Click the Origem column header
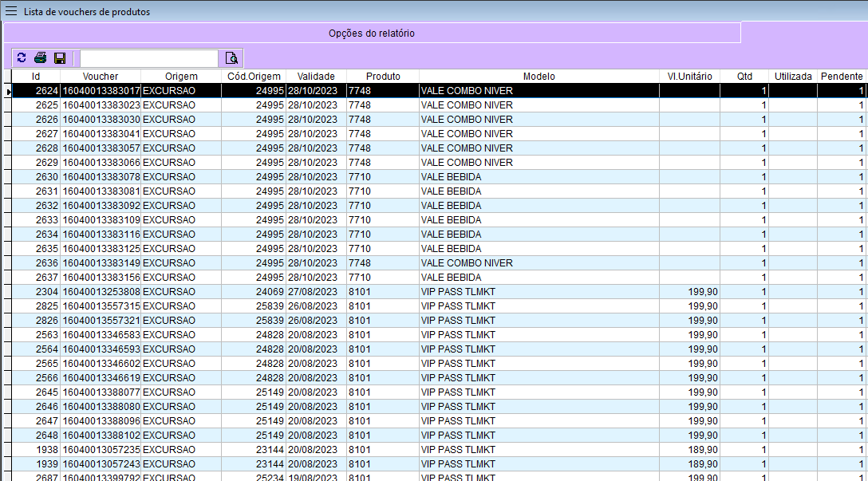868x481 pixels. tap(181, 77)
